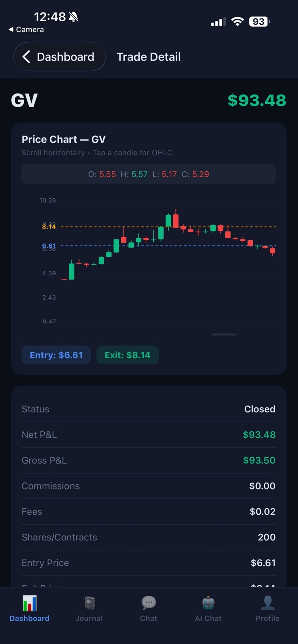Open the Chat speech bubble icon
The width and height of the screenshot is (298, 644).
pos(148,603)
